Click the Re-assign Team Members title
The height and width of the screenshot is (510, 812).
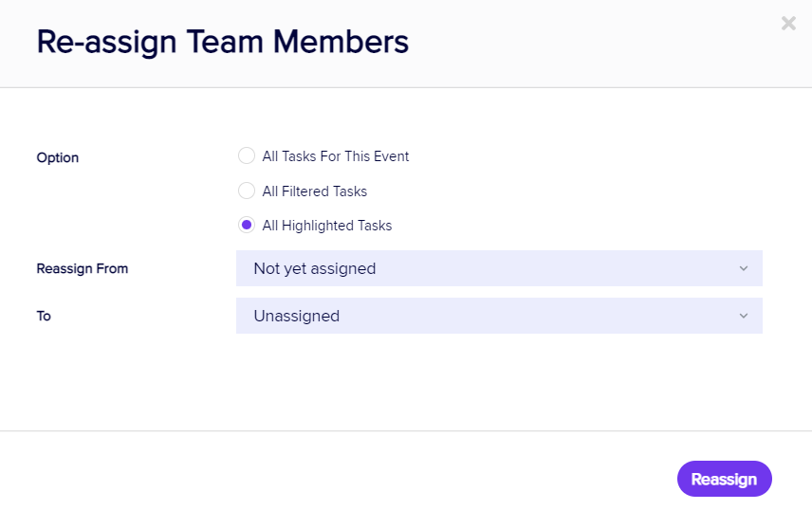[x=223, y=42]
